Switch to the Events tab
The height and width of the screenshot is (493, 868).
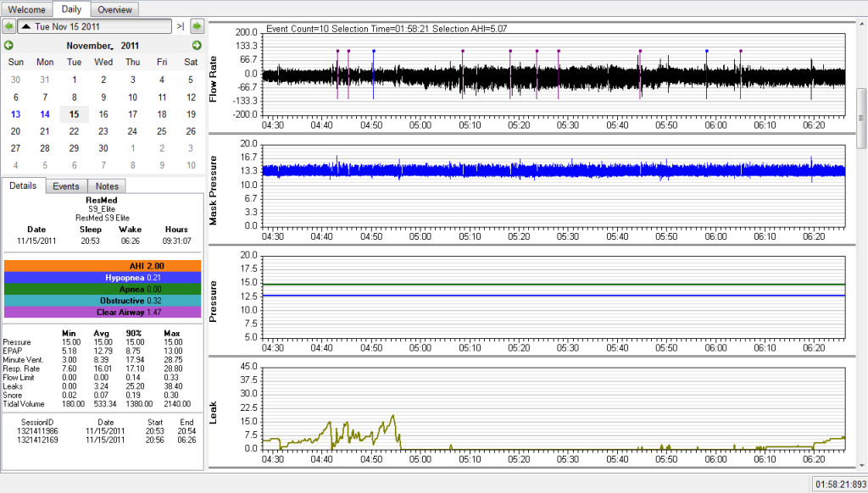(65, 186)
